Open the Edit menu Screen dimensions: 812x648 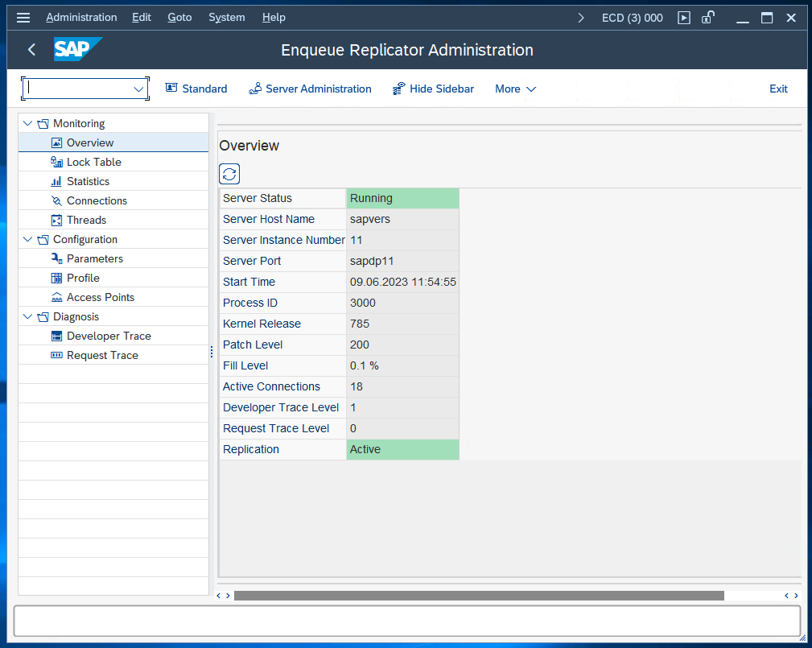click(x=142, y=18)
